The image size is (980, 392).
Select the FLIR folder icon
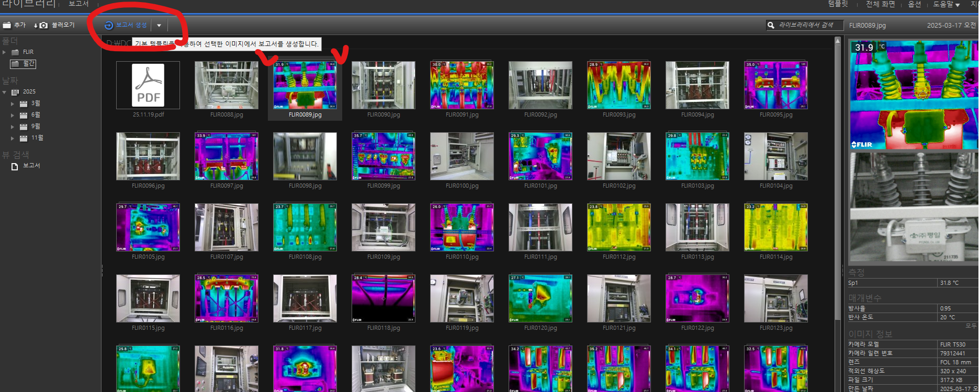pos(15,52)
